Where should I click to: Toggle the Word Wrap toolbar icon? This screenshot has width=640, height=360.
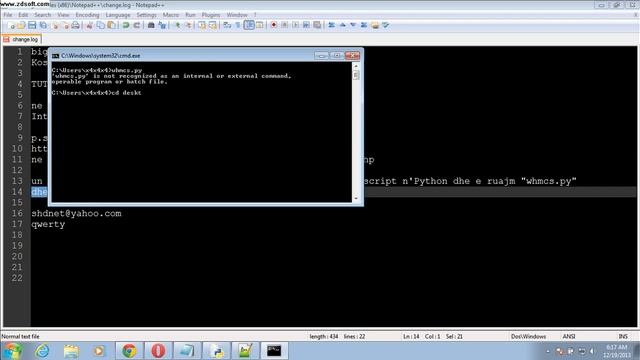coord(227,25)
